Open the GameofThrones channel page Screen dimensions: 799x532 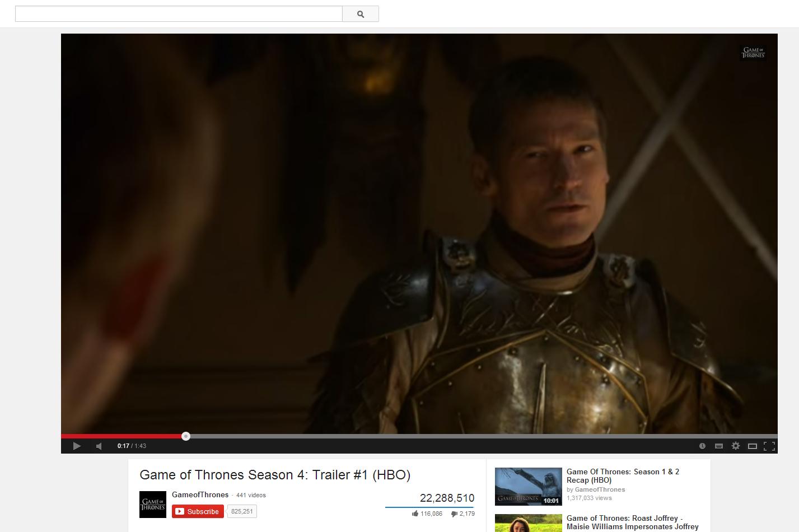(x=199, y=494)
